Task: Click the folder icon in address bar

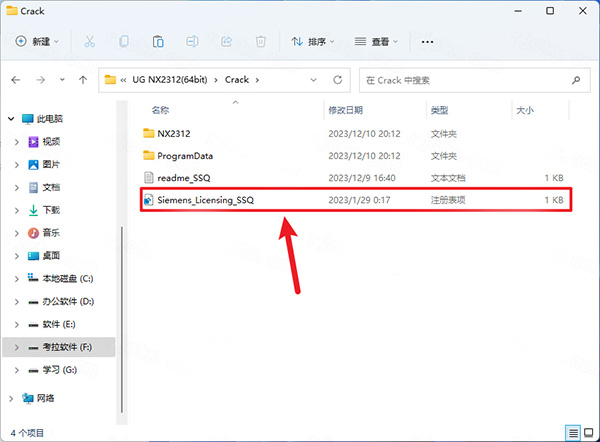Action: click(x=110, y=80)
